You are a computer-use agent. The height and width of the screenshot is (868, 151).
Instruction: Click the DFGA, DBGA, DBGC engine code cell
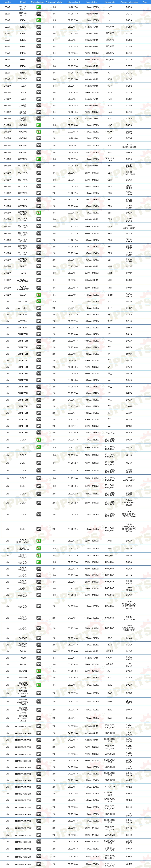(x=129, y=146)
